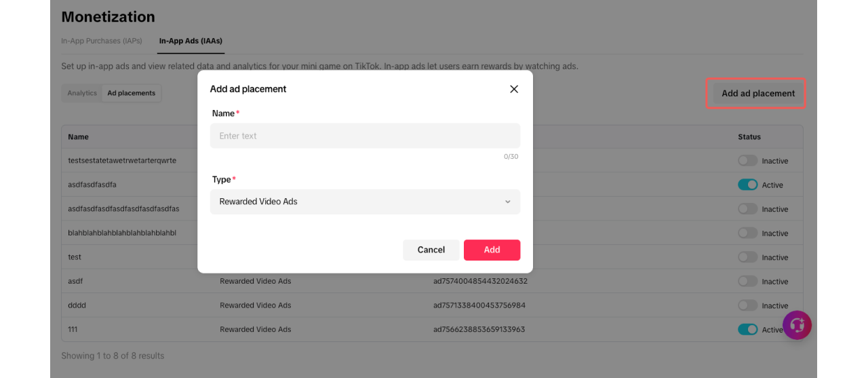Focus the Name text input field

[365, 136]
